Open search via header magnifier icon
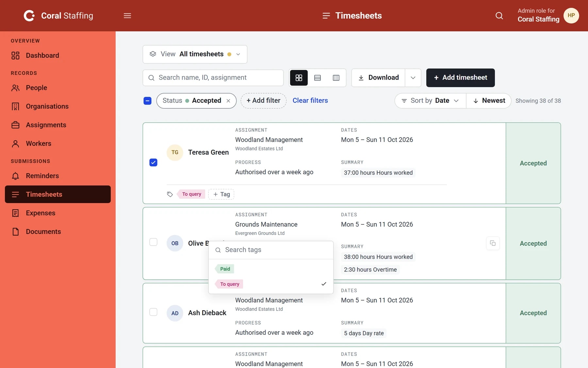 coord(499,16)
